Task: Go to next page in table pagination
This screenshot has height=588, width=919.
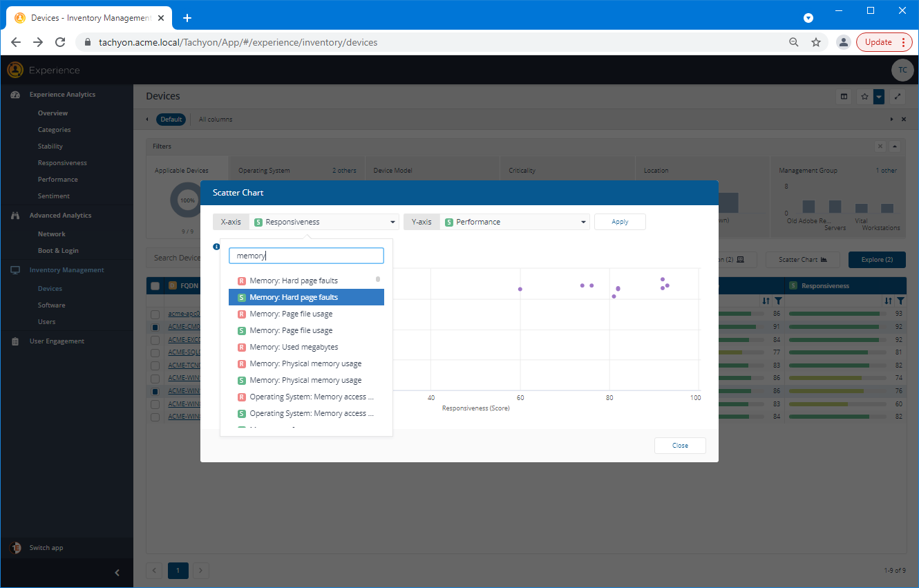Action: pos(200,571)
